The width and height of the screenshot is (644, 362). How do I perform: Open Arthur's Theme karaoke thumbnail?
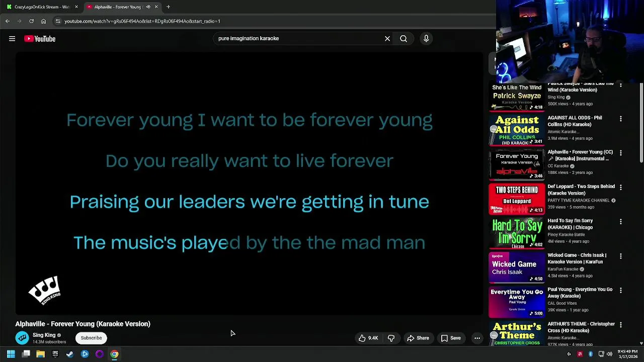517,333
